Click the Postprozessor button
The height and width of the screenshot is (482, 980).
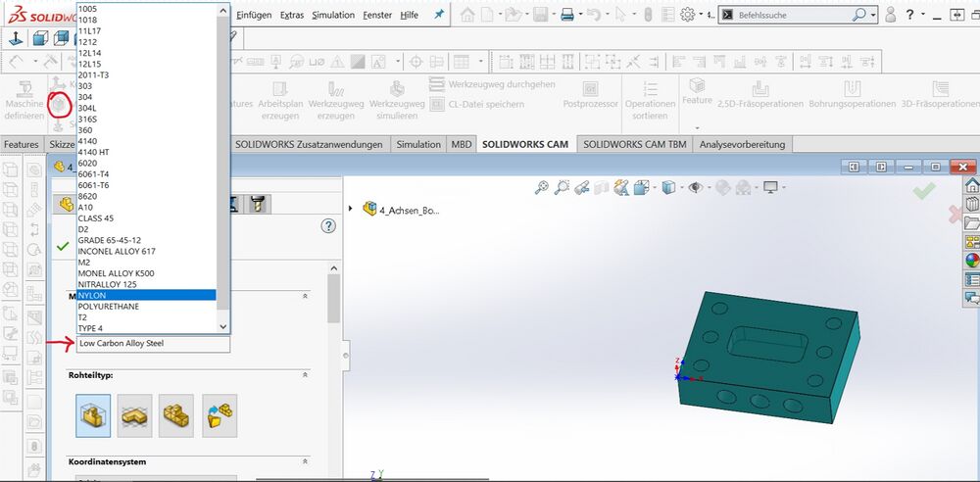pyautogui.click(x=588, y=96)
